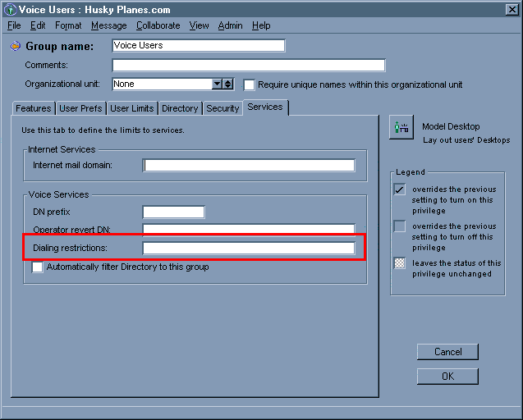Click the checked legend checkbox example

click(x=399, y=189)
